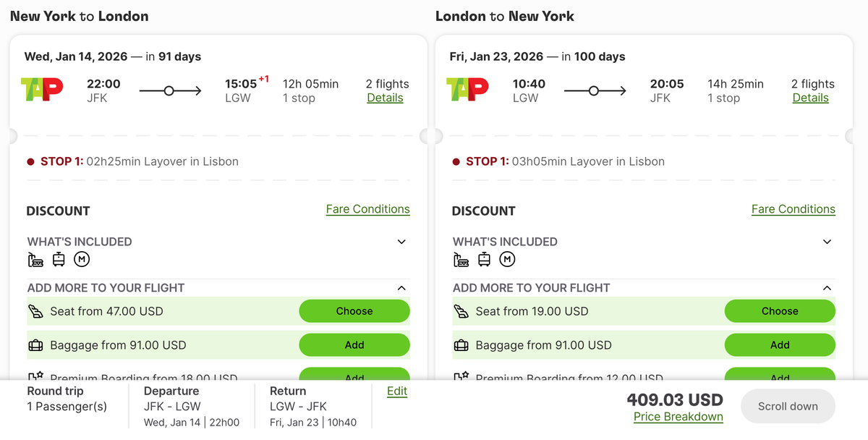Click the circled M miles icon on return flight
868x440 pixels.
[x=507, y=259]
